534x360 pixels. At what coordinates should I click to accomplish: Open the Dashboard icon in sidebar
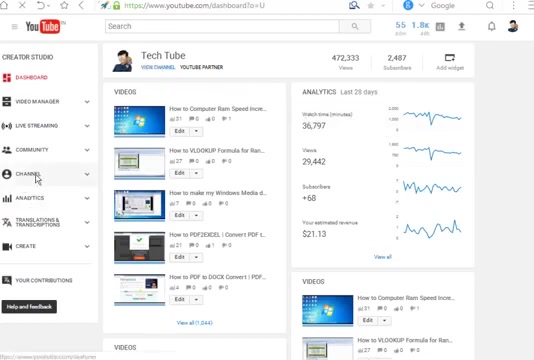(x=6, y=78)
